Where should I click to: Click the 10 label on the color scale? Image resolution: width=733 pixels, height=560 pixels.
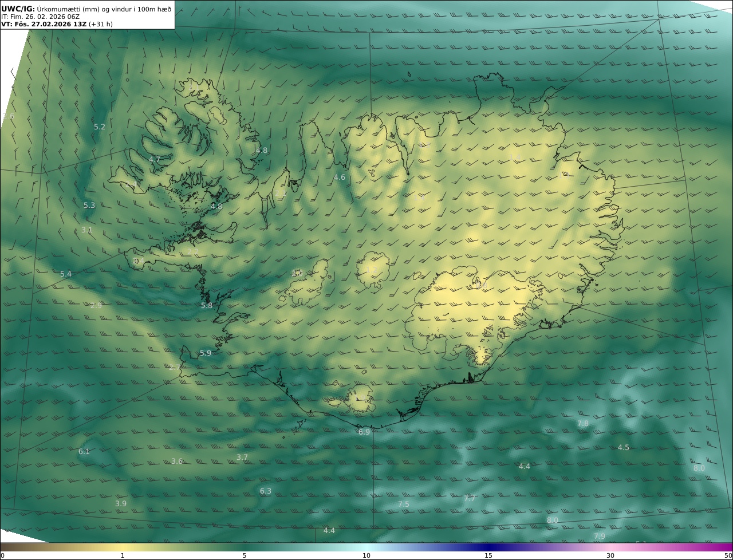click(x=366, y=555)
